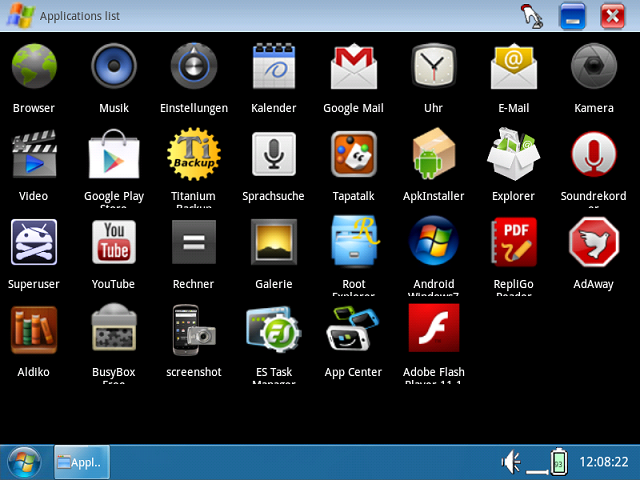Screen dimensions: 640x480
Task: Open the Galerie app
Action: 274,242
